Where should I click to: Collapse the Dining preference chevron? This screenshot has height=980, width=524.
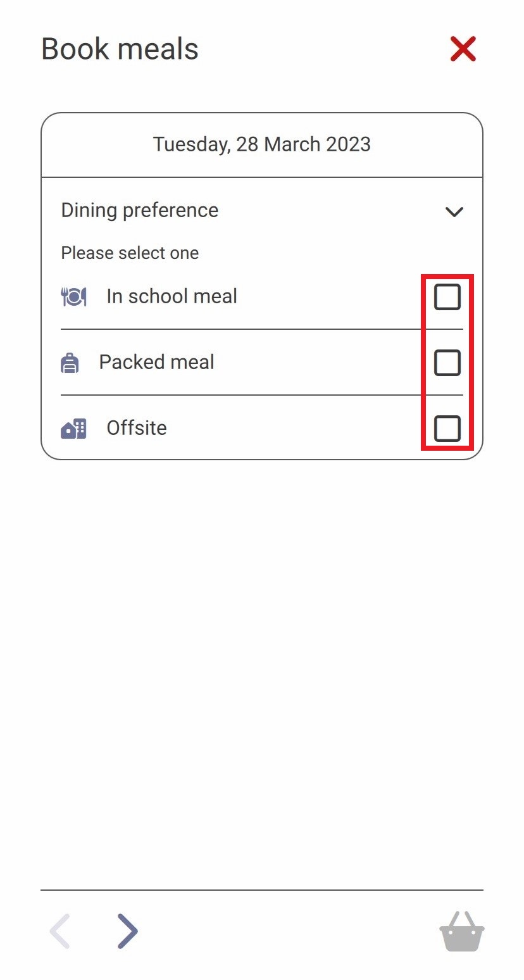454,212
